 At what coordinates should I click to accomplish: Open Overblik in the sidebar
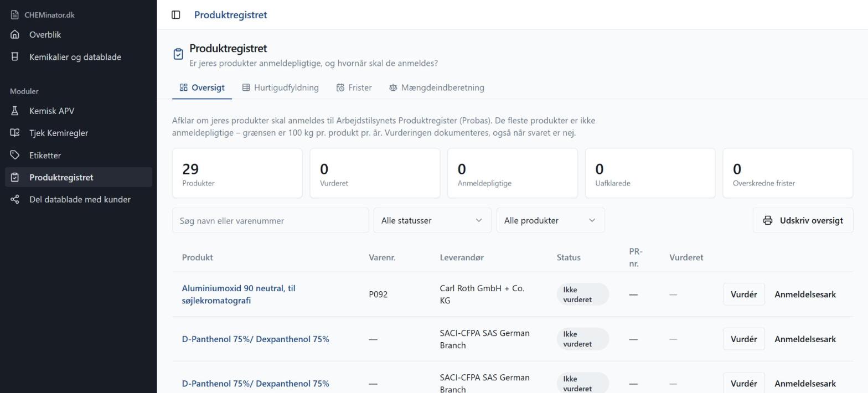(79, 34)
